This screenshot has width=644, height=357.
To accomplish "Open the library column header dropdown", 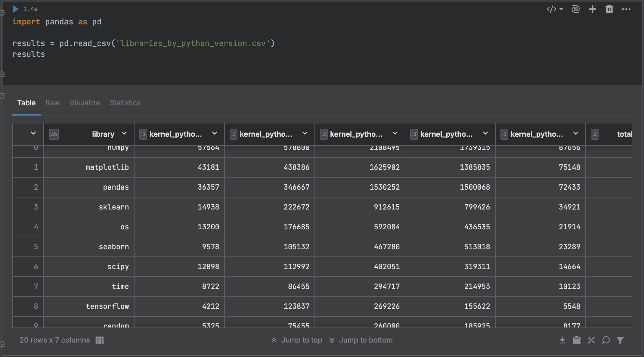I will [x=124, y=133].
